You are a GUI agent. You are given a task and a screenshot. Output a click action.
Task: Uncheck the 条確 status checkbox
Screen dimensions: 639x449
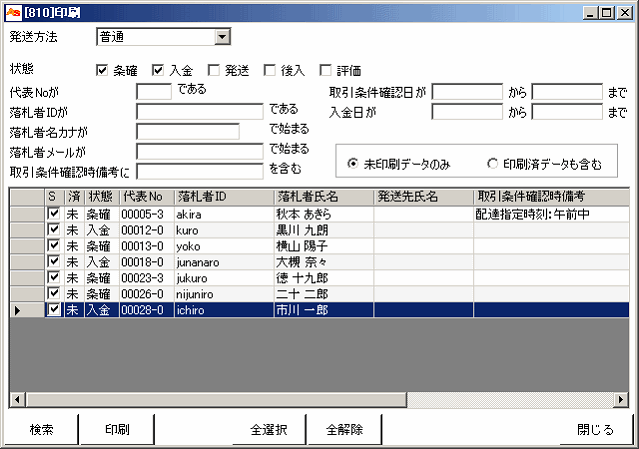[102, 70]
